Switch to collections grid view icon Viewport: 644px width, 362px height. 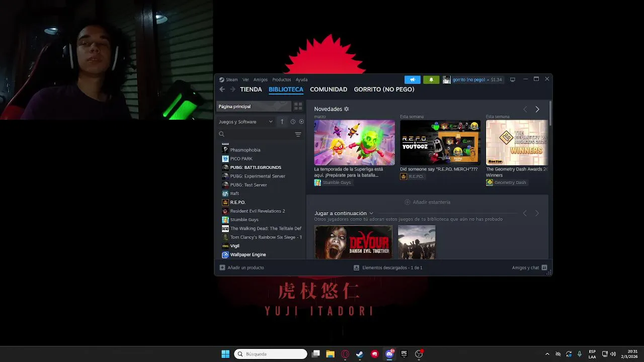pyautogui.click(x=298, y=107)
